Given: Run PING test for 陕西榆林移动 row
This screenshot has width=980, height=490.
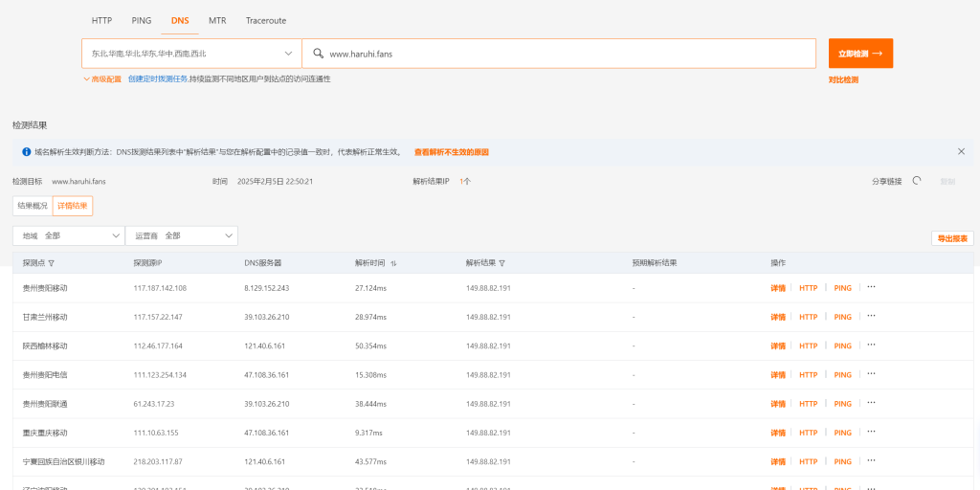Looking at the screenshot, I should pyautogui.click(x=842, y=345).
